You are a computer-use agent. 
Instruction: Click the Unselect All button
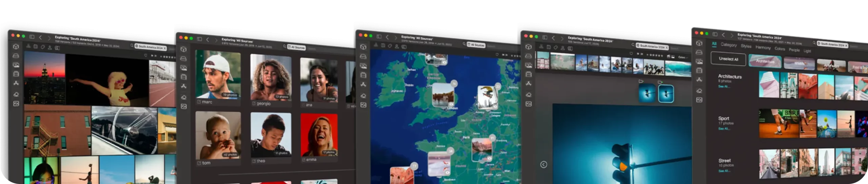coord(728,59)
